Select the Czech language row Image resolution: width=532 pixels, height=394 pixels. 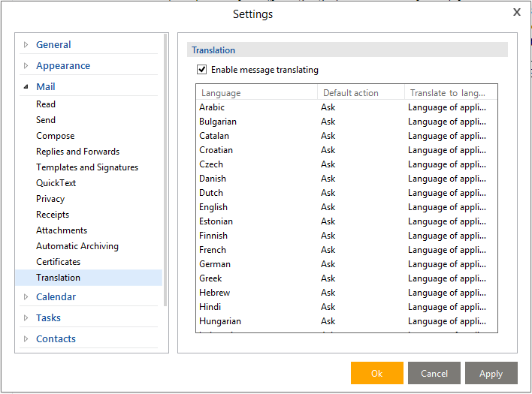coord(346,164)
